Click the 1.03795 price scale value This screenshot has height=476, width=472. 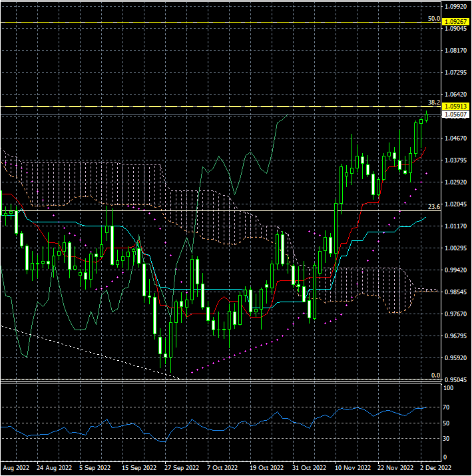tap(455, 160)
